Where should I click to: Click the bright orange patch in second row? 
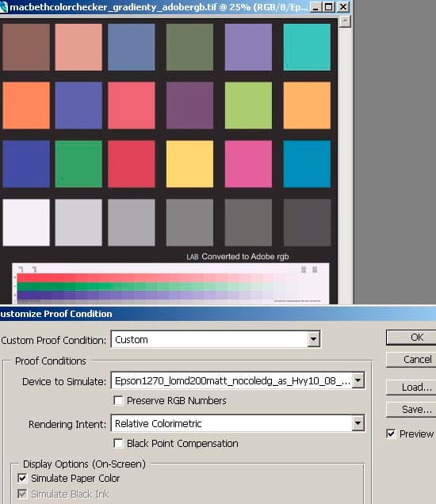click(26, 105)
